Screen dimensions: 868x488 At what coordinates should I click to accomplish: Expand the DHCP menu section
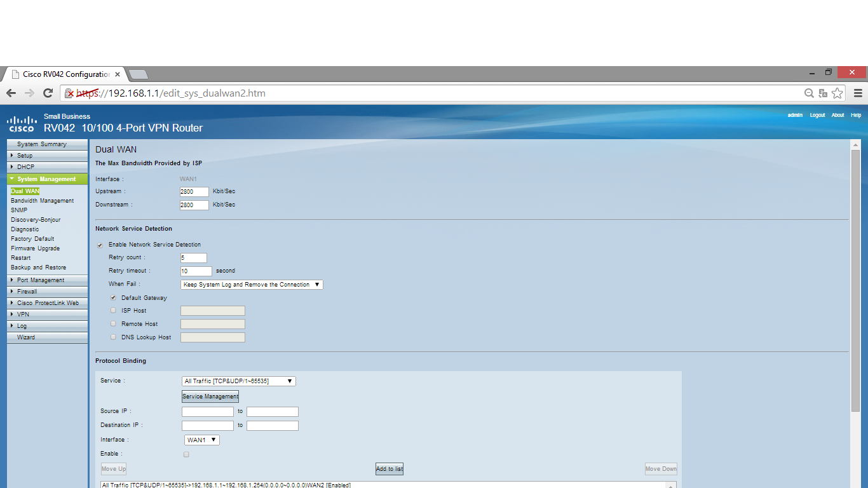[x=48, y=167]
